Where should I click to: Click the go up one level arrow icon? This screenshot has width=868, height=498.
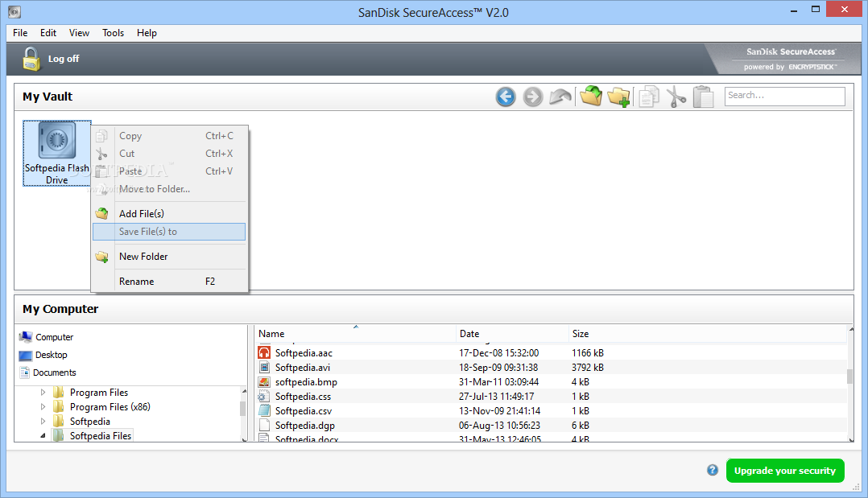coord(560,97)
